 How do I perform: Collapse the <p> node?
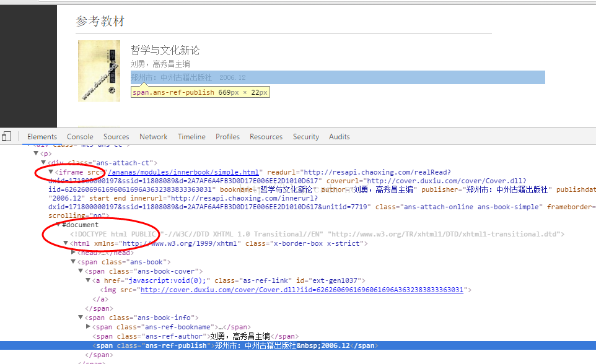click(x=36, y=153)
